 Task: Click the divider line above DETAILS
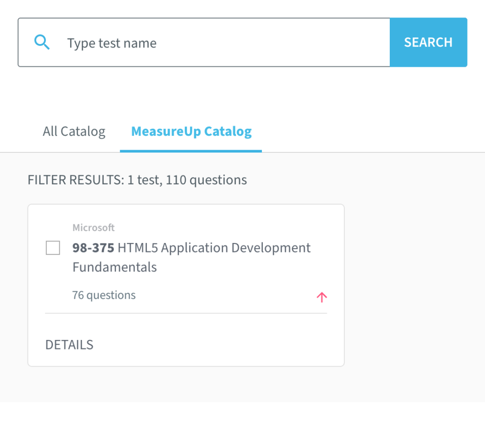(186, 313)
